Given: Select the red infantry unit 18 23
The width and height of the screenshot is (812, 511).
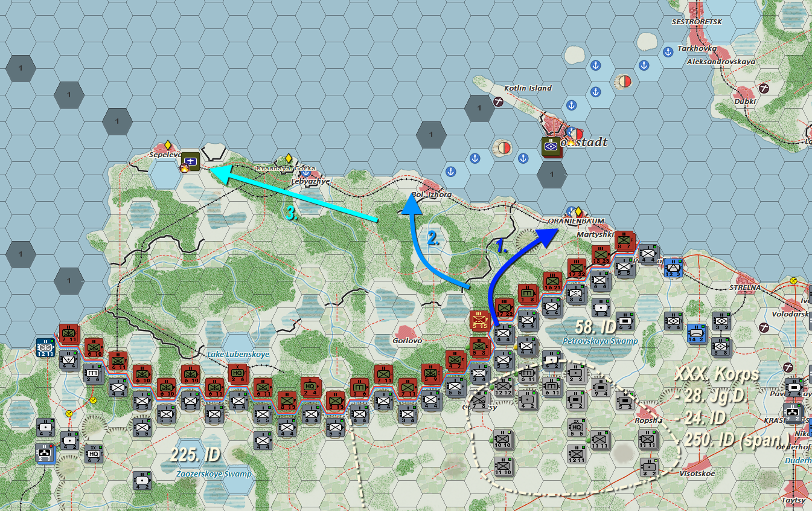Looking at the screenshot, I should tap(601, 254).
